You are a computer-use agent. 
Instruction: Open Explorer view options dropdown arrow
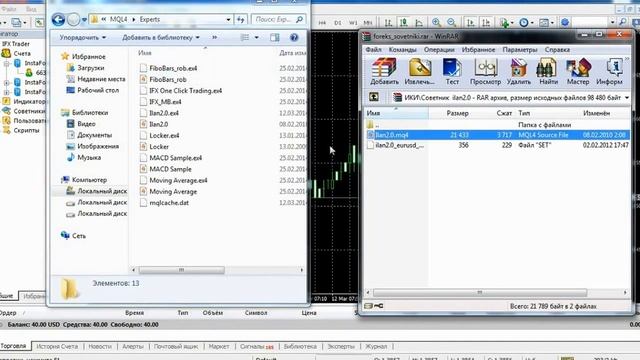pos(256,38)
